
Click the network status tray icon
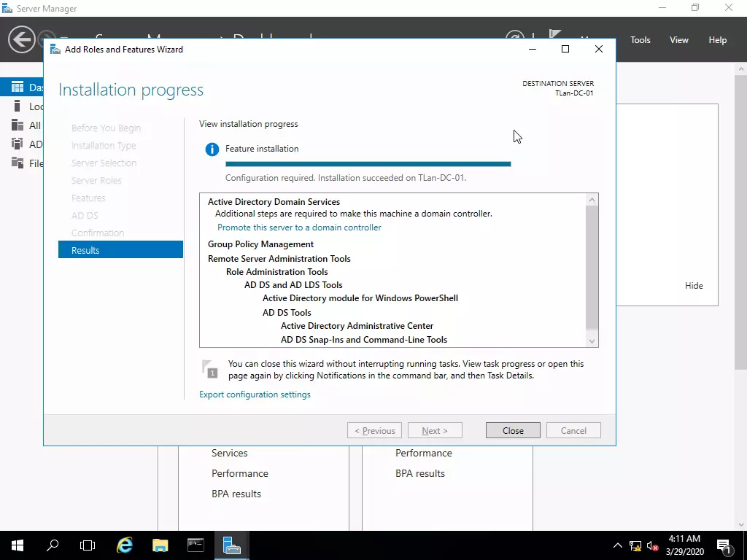[x=635, y=546]
